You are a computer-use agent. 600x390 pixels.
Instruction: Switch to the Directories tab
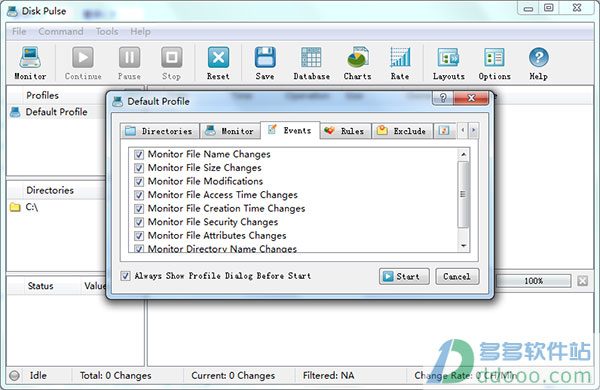(x=160, y=131)
